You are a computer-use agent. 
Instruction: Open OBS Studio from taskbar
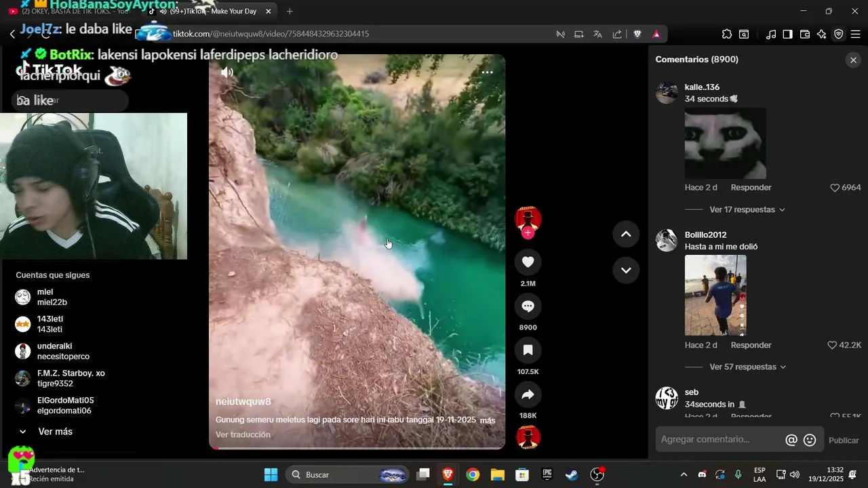[597, 474]
